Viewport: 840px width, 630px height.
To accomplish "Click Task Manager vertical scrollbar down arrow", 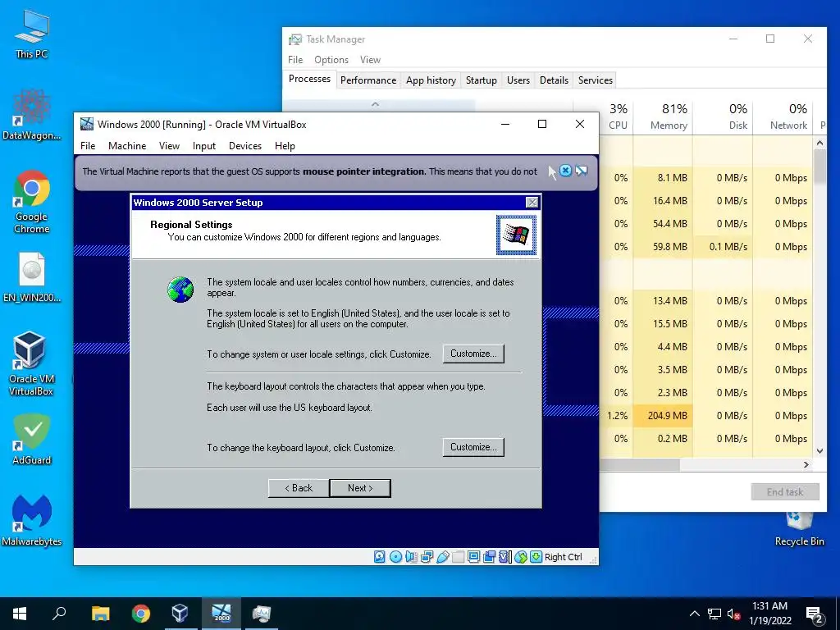I will 819,451.
